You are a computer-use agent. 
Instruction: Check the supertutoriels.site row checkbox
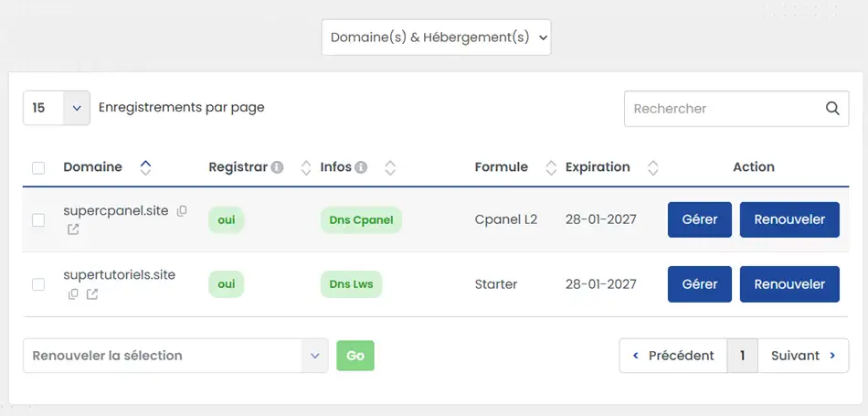tap(38, 284)
